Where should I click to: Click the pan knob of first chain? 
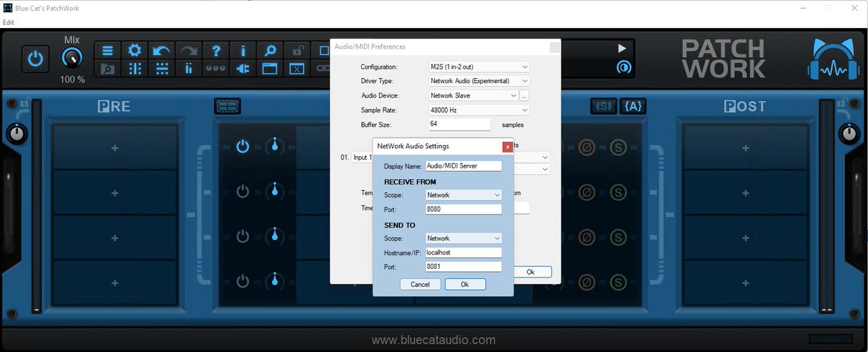274,147
